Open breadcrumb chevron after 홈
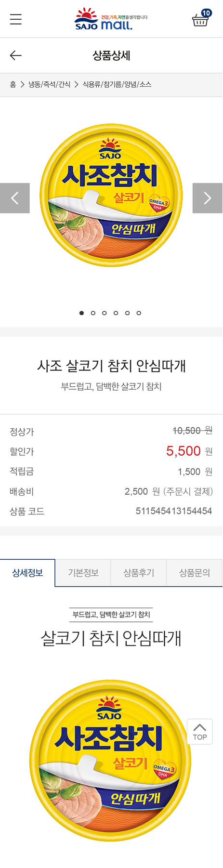 (x=22, y=85)
